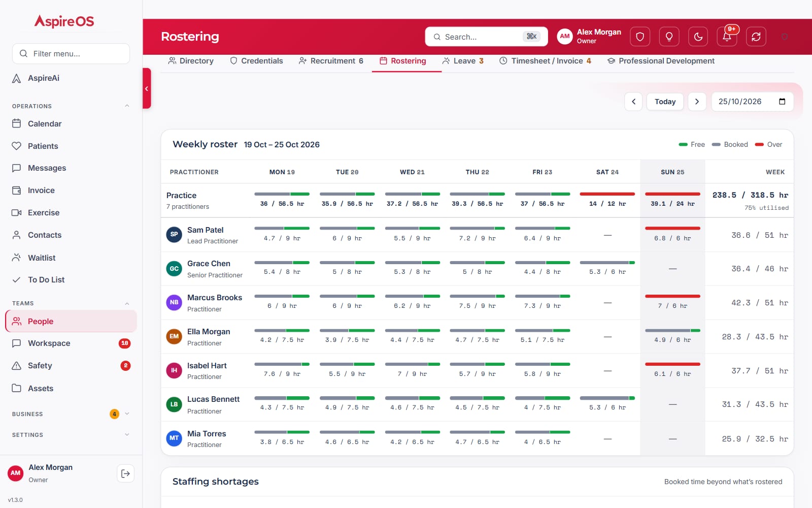Open Exercise in the sidebar
Viewport: 812px width, 508px height.
point(71,213)
